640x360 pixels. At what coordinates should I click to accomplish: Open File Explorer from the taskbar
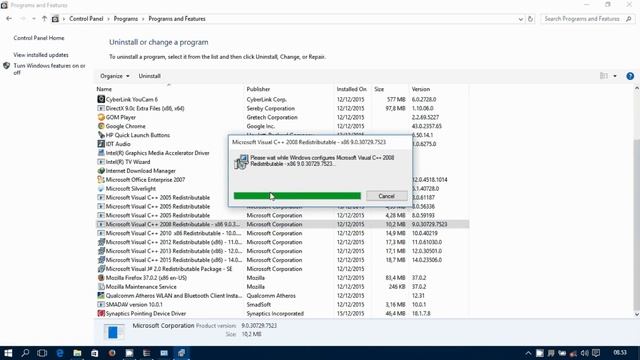point(77,353)
